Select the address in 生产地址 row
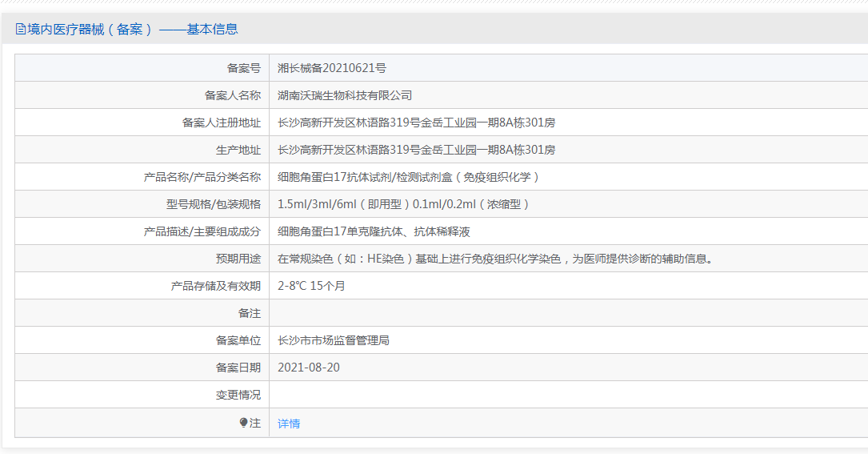Screen dimensions: 868x454 tap(416, 150)
